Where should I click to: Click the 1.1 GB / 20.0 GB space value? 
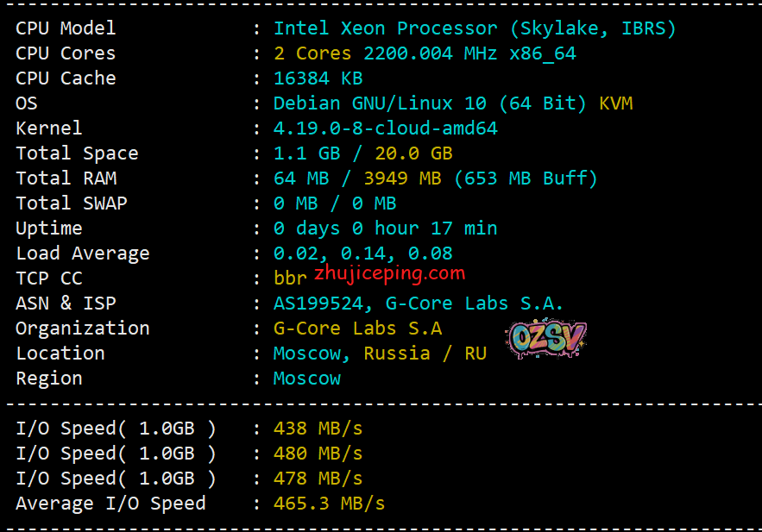(x=362, y=153)
